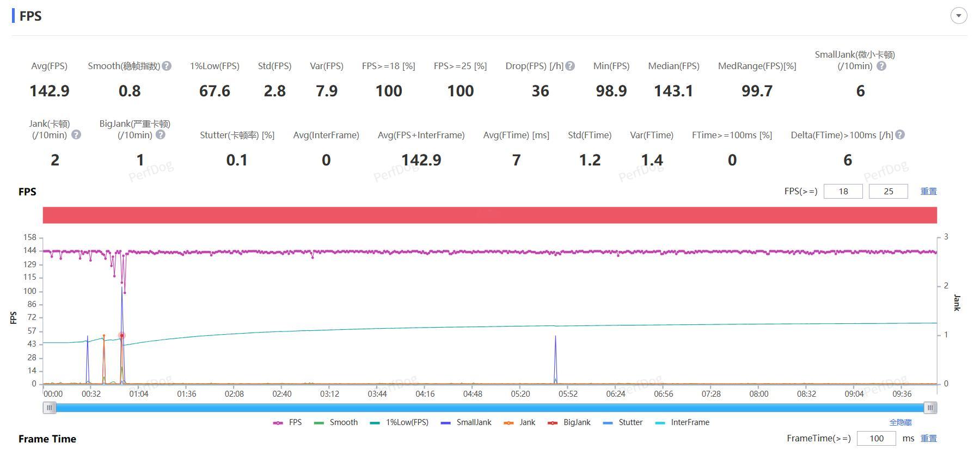Image resolution: width=980 pixels, height=449 pixels.
Task: Click the Delta(FTime)>100ms help icon
Action: tap(900, 134)
